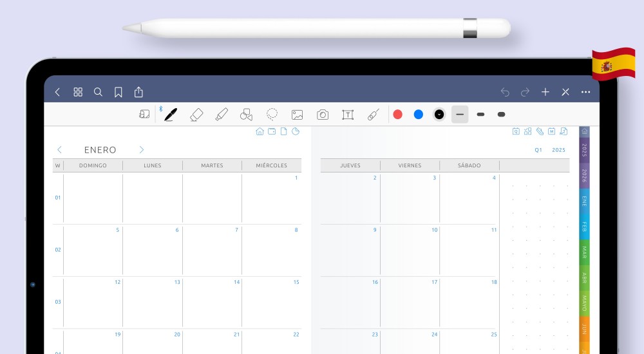The width and height of the screenshot is (644, 354).
Task: Choose the medium stroke width
Action: (x=480, y=115)
